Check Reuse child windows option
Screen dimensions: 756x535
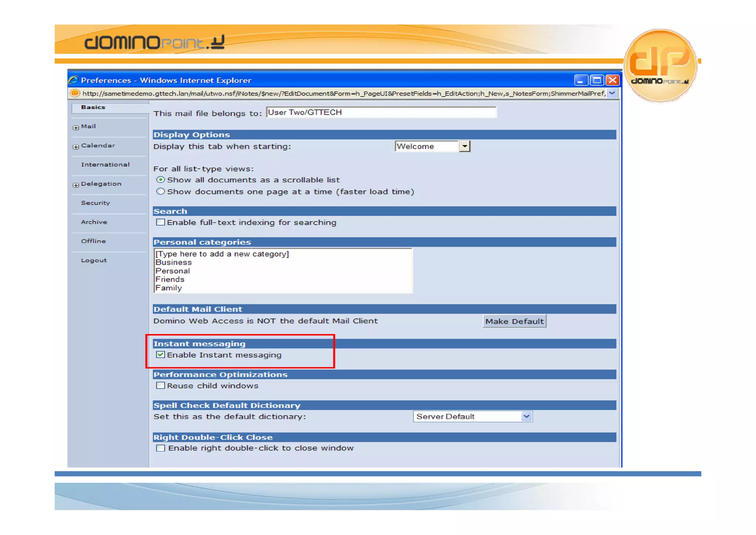(x=160, y=386)
